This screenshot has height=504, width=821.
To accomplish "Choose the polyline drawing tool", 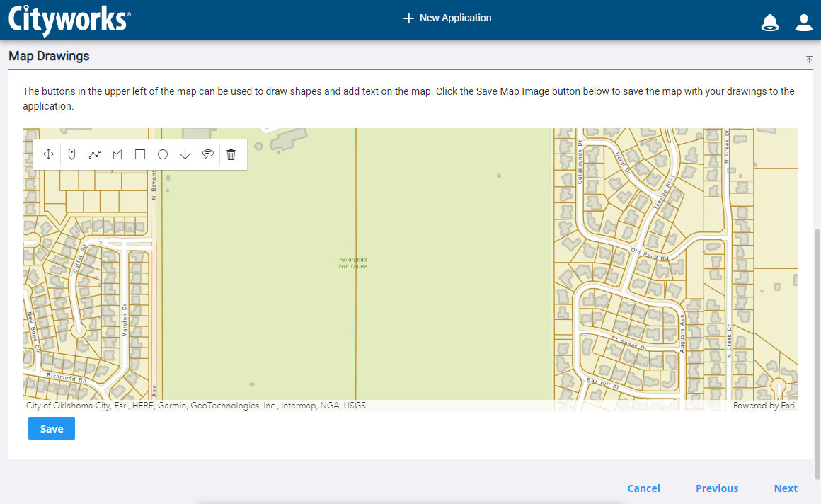I will point(95,154).
